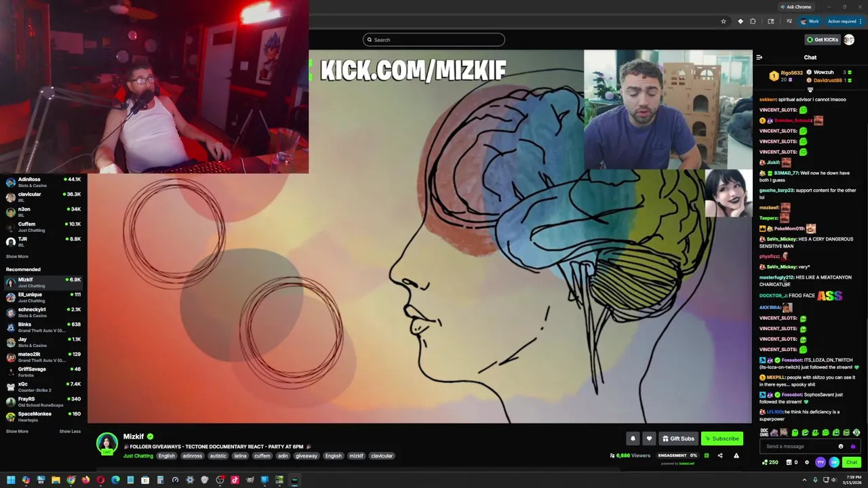Click the share icon below Subscribe
The image size is (868, 488).
click(x=720, y=455)
